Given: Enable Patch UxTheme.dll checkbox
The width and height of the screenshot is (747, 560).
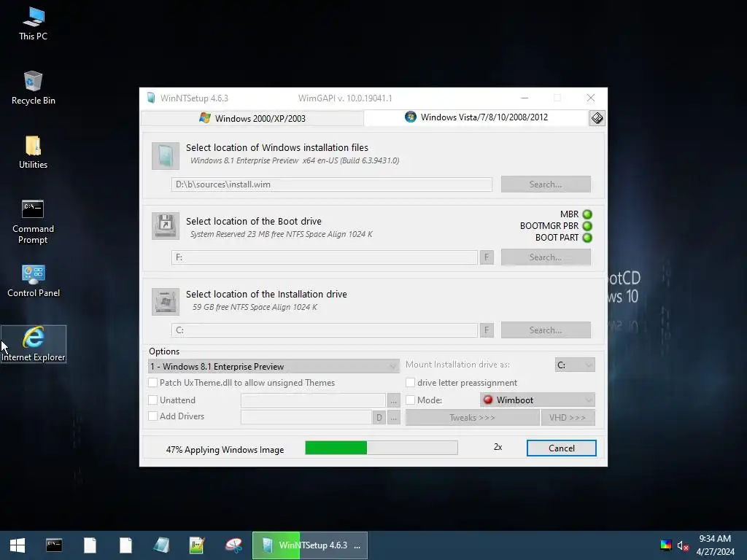Looking at the screenshot, I should [x=153, y=382].
